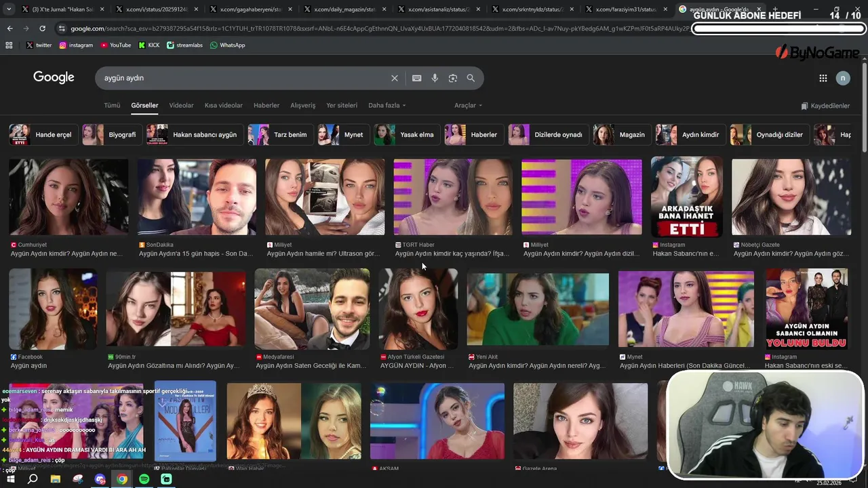868x488 pixels.
Task: Open the Kaydedilenler saved items
Action: (825, 106)
